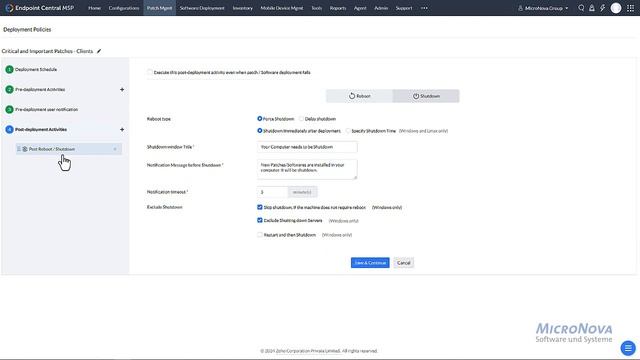The height and width of the screenshot is (360, 640).
Task: Open the chat menu bubble at bottom right
Action: pyautogui.click(x=628, y=348)
